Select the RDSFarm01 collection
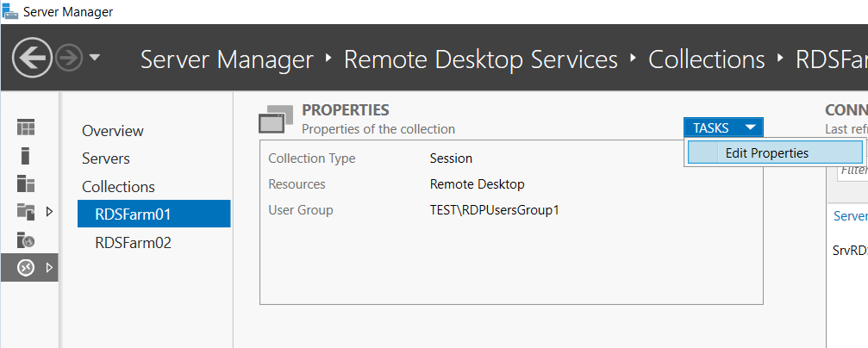The width and height of the screenshot is (868, 348). (154, 214)
